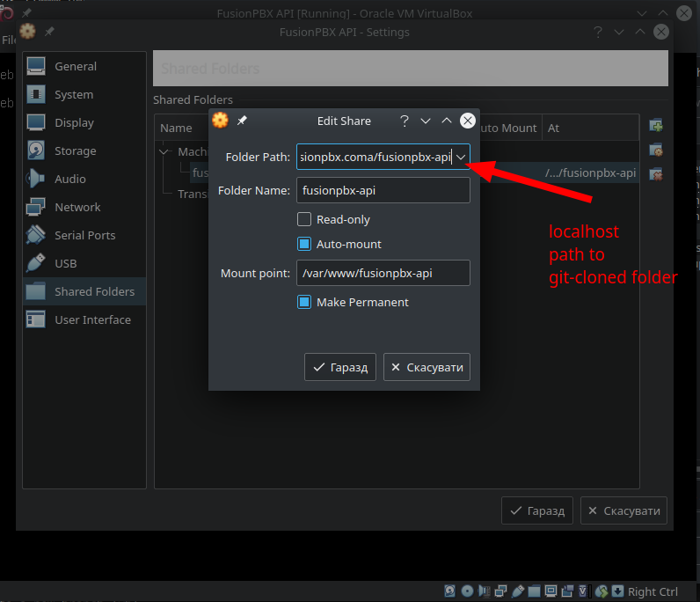Viewport: 700px width, 602px height.
Task: Open the USB settings category
Action: pos(84,264)
